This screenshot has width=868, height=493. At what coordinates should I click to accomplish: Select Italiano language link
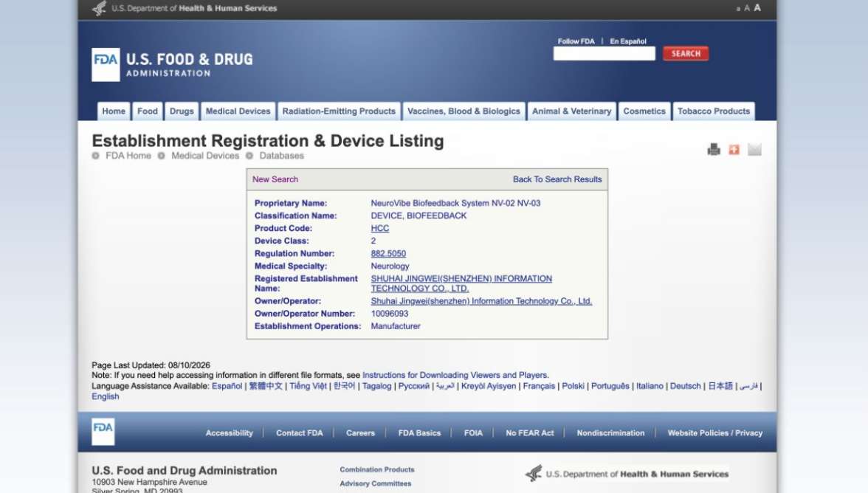coord(650,386)
